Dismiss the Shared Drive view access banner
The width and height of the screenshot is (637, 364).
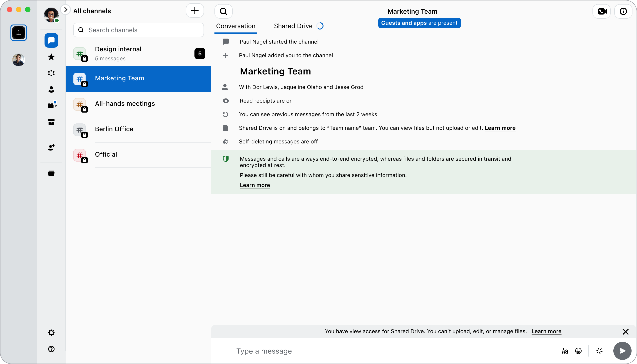pyautogui.click(x=625, y=332)
